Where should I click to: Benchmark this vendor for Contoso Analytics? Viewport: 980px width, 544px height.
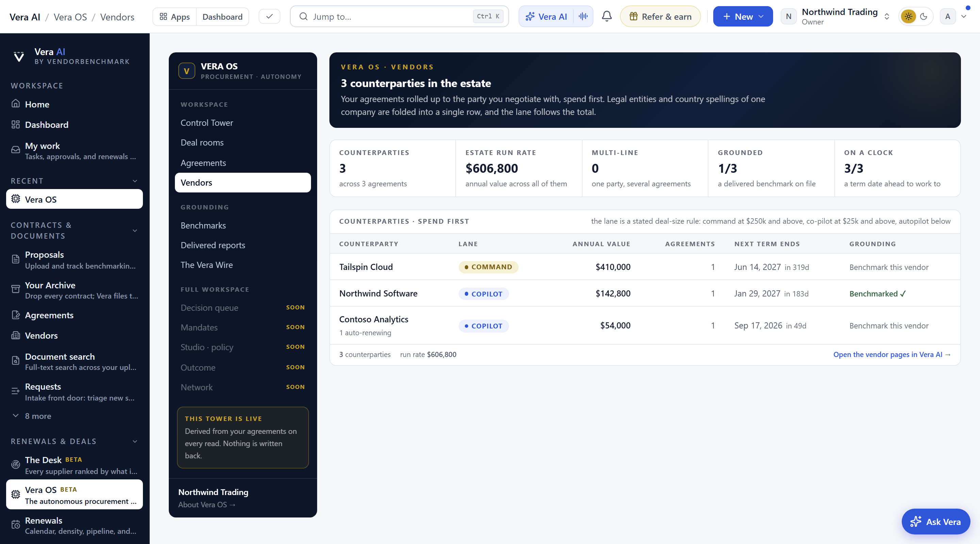coord(889,326)
